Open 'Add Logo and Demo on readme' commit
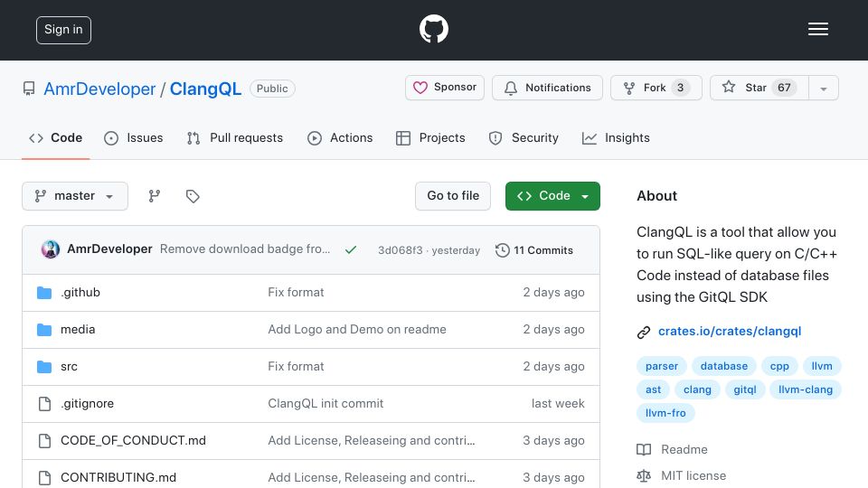Screen dimensions: 868x488 [x=357, y=329]
